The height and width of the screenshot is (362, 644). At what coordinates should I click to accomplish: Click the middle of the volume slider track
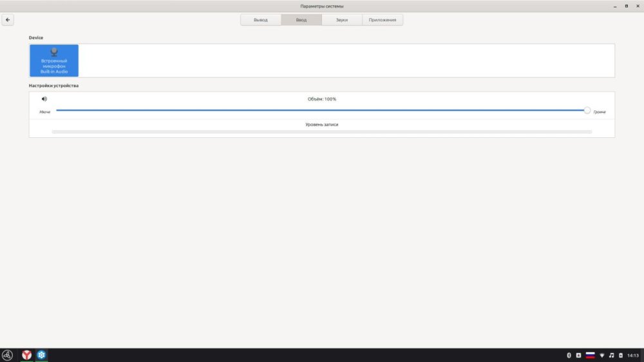pos(321,110)
